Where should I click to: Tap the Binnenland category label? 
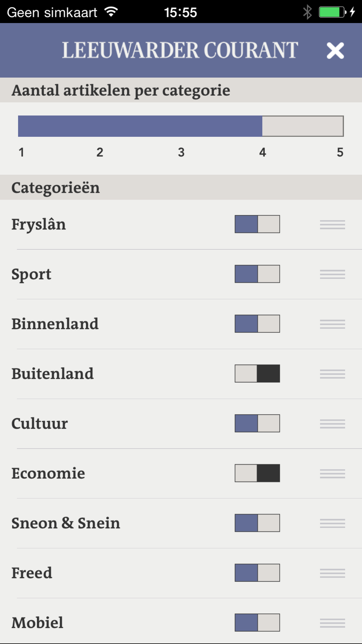[55, 324]
